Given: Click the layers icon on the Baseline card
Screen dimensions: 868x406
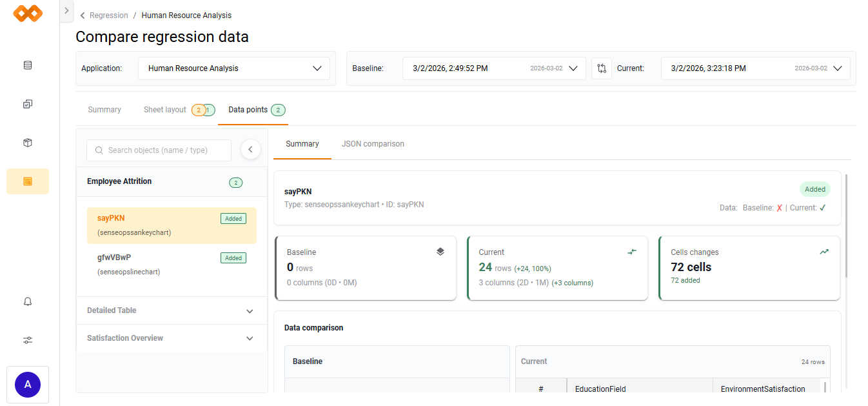Looking at the screenshot, I should pyautogui.click(x=440, y=252).
